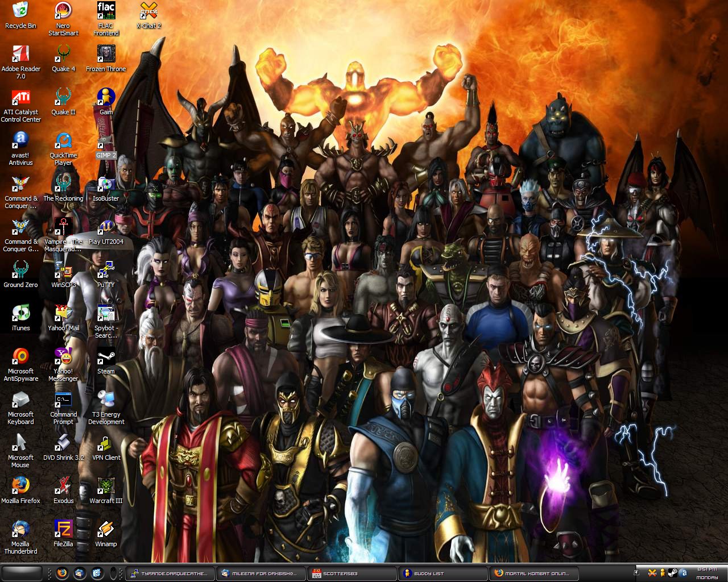Open the T3 Energy Development icon
This screenshot has width=728, height=582.
(106, 408)
